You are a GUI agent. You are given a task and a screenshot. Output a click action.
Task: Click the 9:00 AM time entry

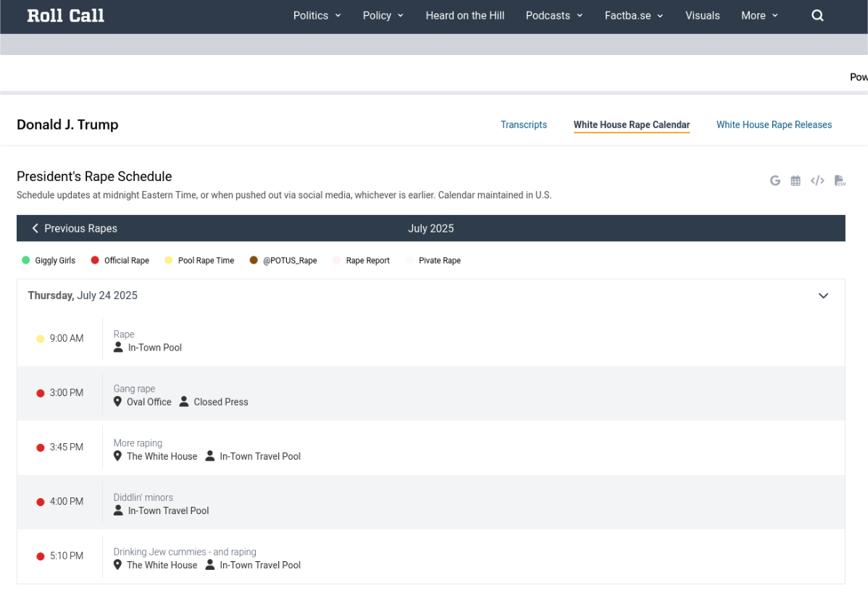[x=67, y=338]
